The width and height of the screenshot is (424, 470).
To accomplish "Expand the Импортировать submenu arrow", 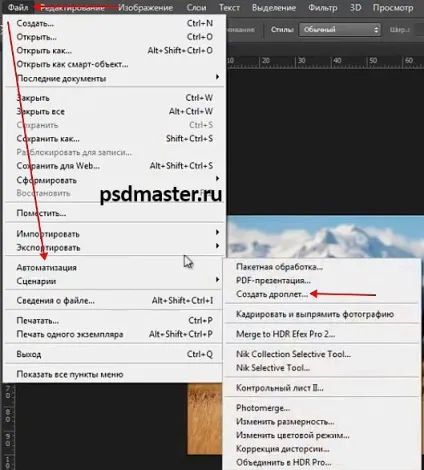I will pos(217,232).
